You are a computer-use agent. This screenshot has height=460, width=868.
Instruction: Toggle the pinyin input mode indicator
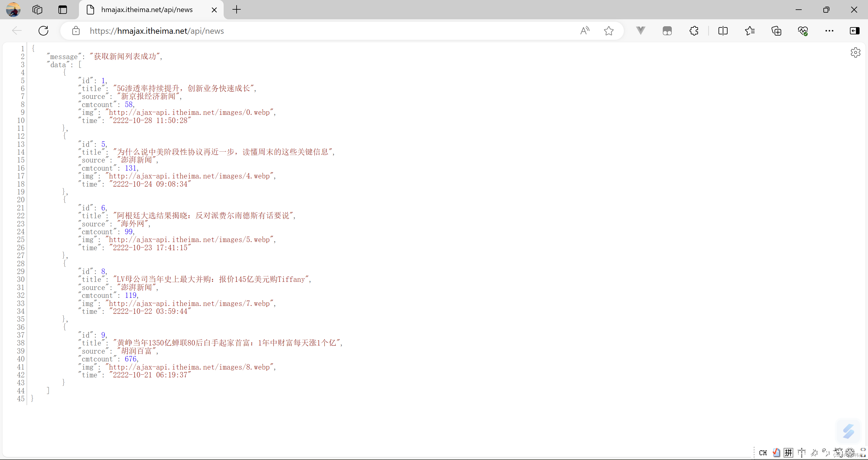[788, 452]
